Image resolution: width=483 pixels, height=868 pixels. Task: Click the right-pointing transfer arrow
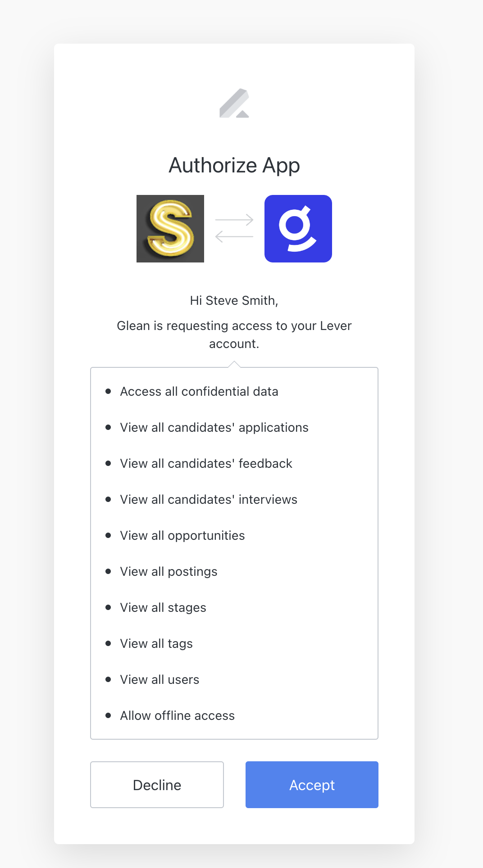coord(234,220)
